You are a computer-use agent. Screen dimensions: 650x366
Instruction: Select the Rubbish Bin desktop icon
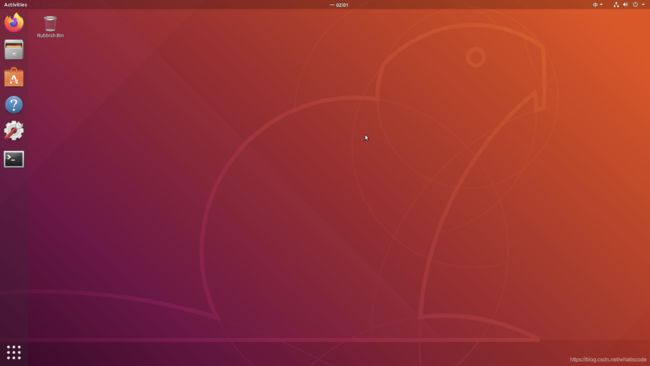point(50,27)
